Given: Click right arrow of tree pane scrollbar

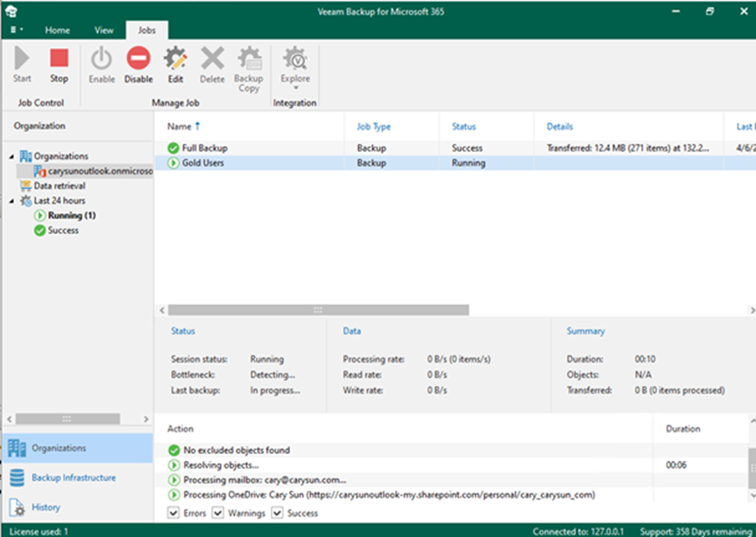Looking at the screenshot, I should point(146,419).
